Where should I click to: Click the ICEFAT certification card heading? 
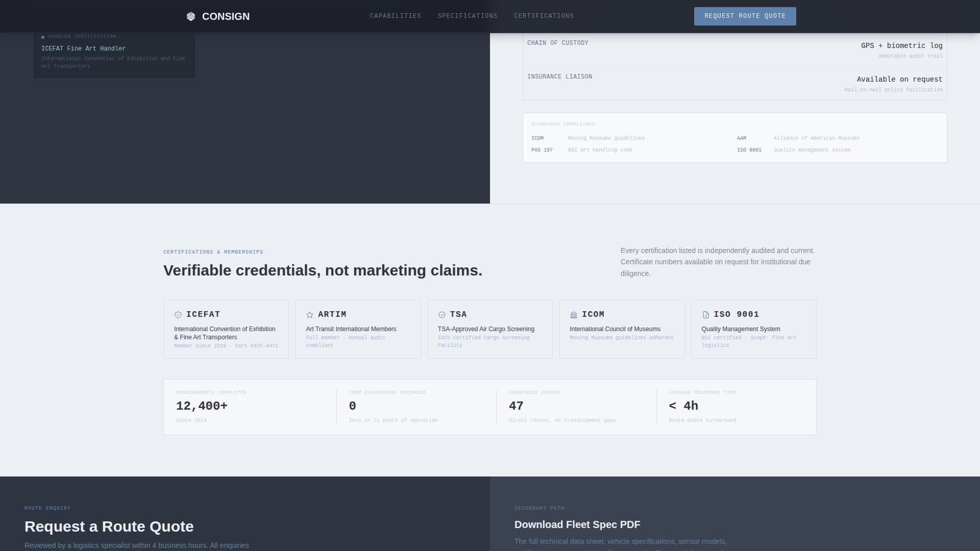tap(203, 314)
